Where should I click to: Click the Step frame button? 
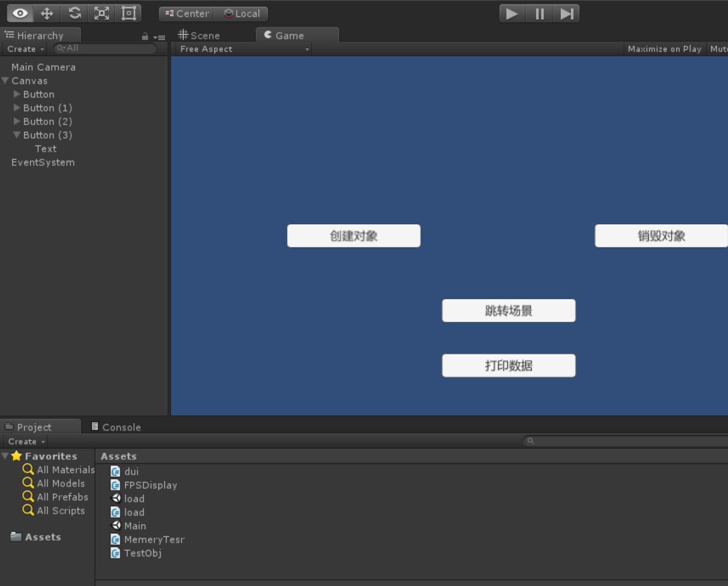pyautogui.click(x=566, y=14)
